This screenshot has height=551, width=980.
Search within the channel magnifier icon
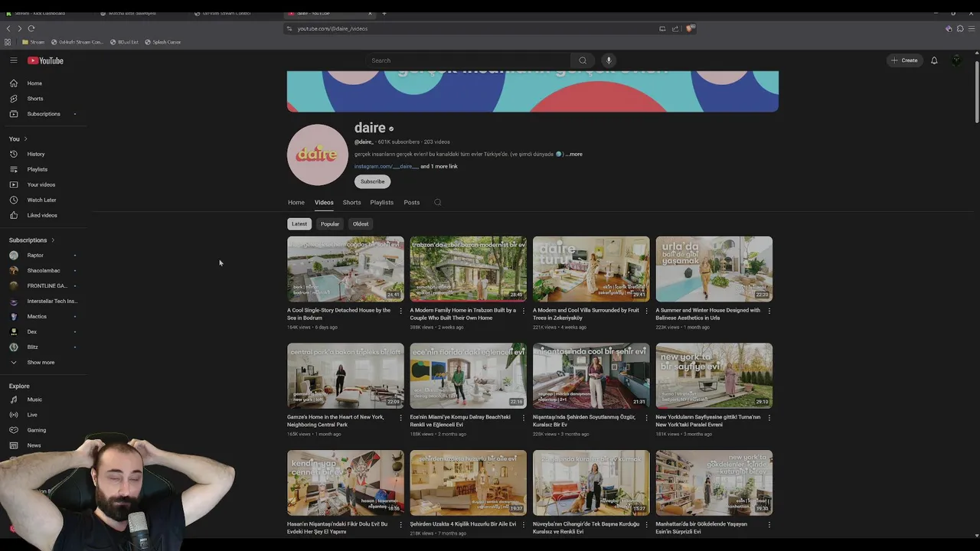437,203
